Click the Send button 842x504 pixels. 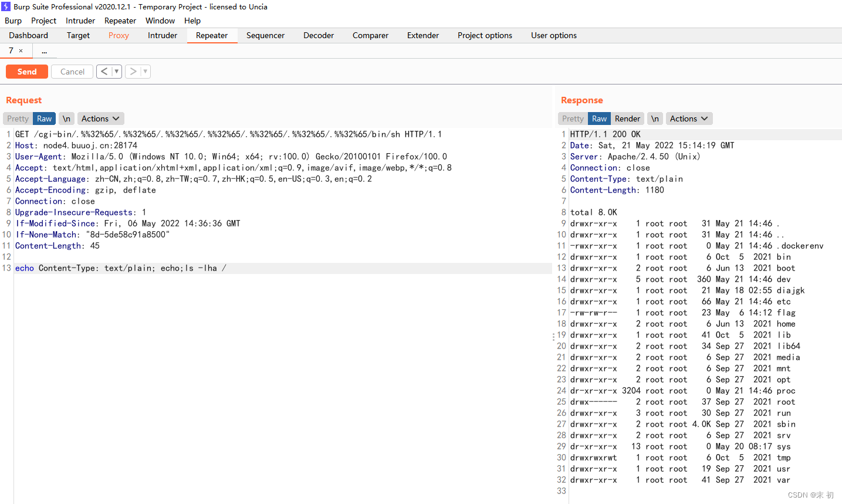pos(27,72)
